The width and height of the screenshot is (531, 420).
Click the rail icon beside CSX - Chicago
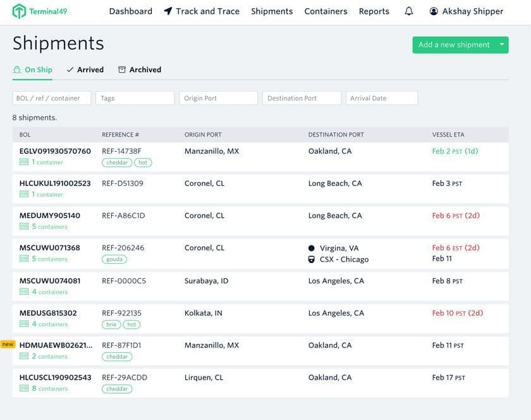click(312, 259)
